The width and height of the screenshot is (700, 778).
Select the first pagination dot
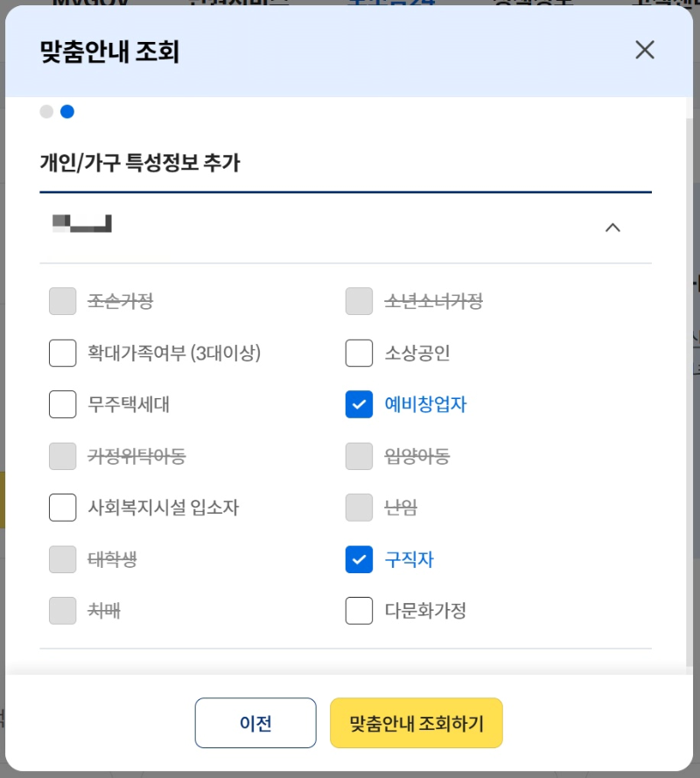[45, 112]
